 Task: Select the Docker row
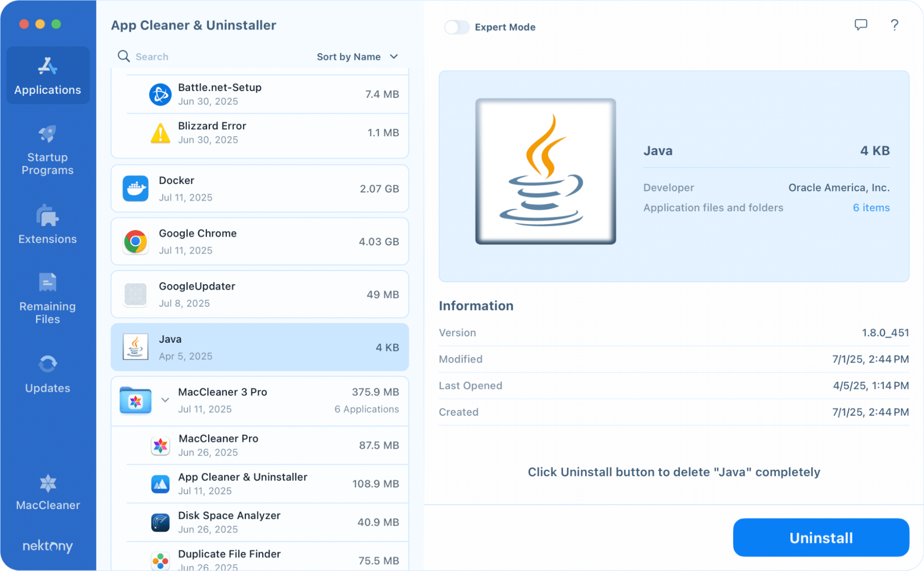coord(260,188)
